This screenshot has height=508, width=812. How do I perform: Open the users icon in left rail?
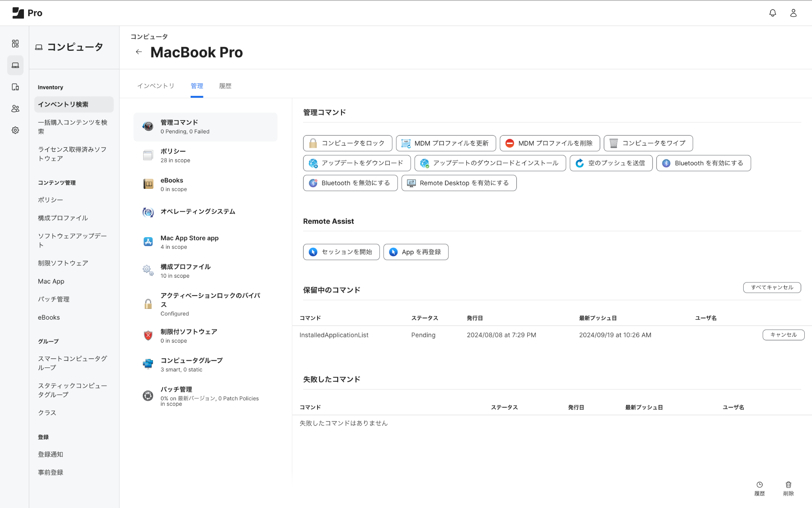[x=15, y=109]
